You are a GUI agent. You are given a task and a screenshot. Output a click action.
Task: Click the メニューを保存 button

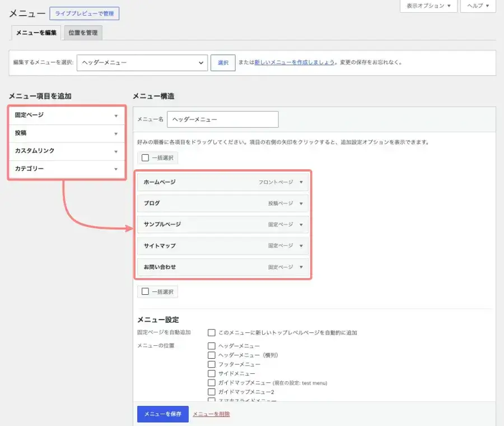162,414
